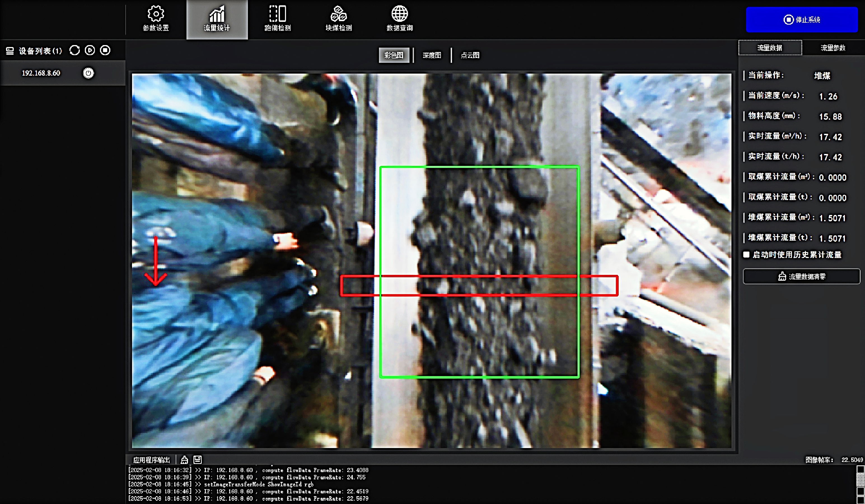Open 数据查询 data query globe icon

[399, 19]
